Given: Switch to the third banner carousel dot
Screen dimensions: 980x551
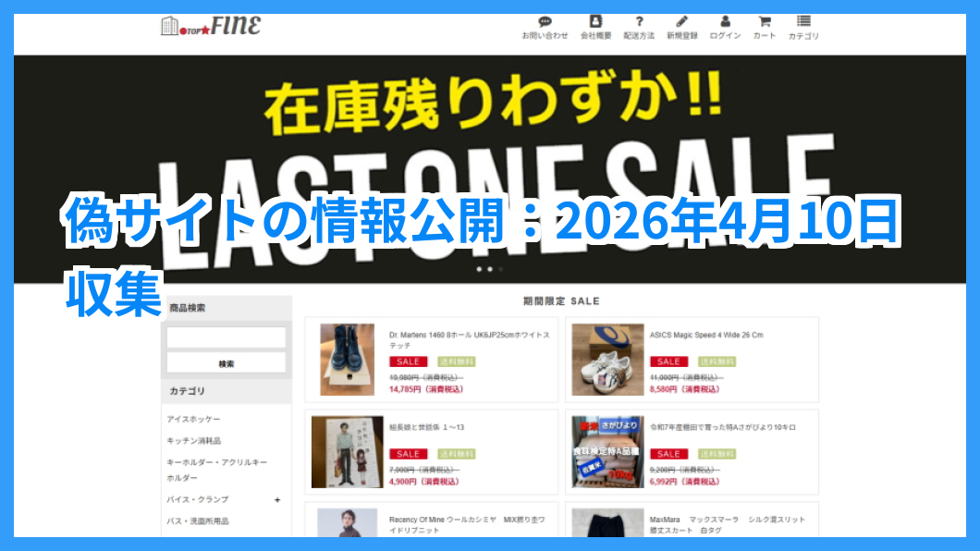Looking at the screenshot, I should coord(501,269).
